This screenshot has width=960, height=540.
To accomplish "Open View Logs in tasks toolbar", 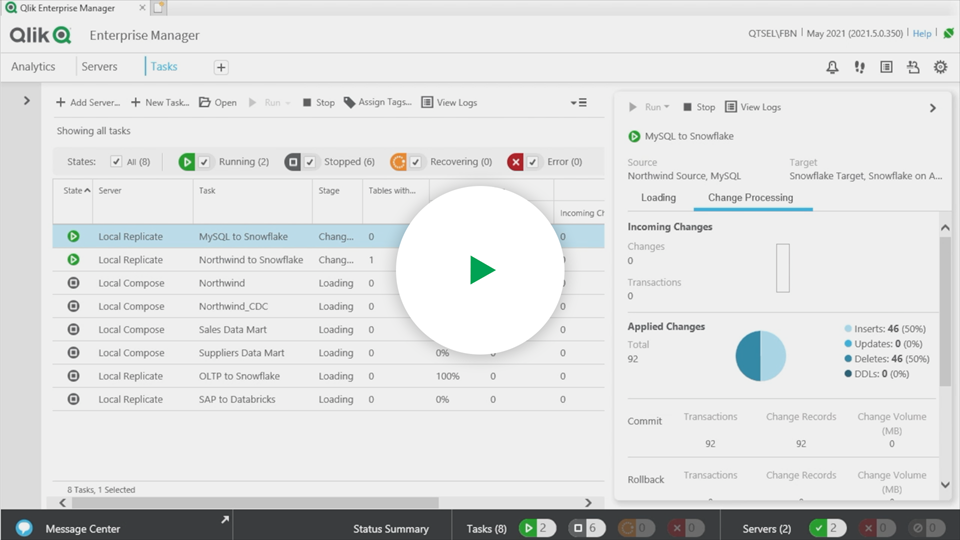I will 449,102.
